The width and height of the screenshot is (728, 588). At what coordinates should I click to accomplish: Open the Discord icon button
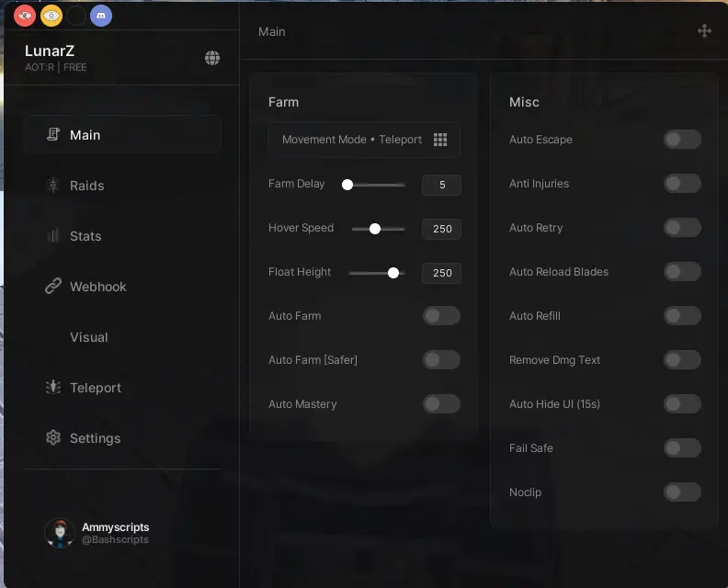click(101, 16)
